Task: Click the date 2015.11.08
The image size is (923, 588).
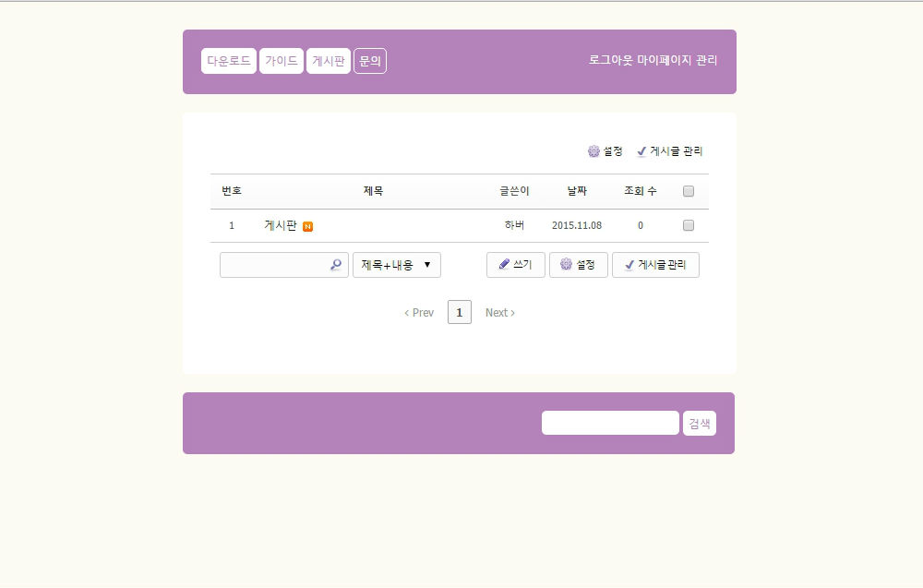Action: [577, 225]
